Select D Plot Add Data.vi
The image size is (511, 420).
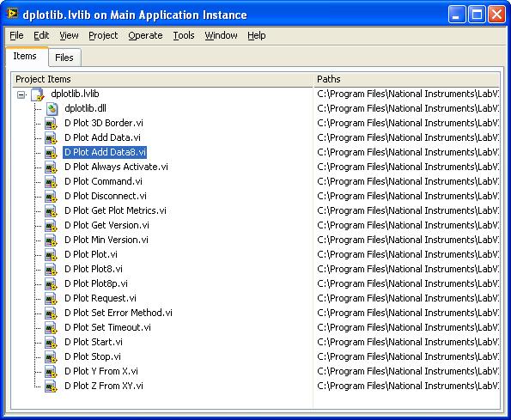[102, 137]
